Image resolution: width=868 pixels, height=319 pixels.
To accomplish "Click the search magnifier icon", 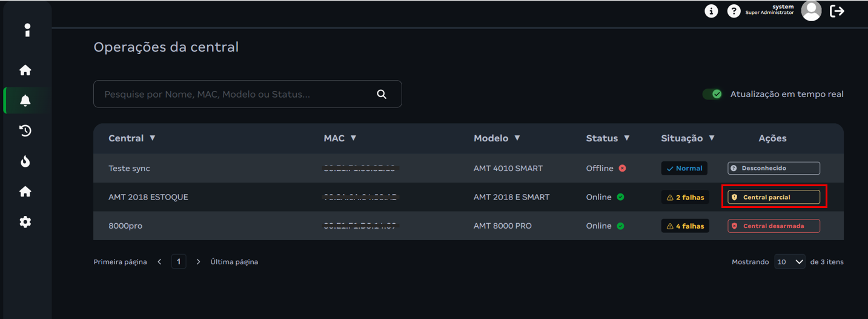I will tap(382, 94).
